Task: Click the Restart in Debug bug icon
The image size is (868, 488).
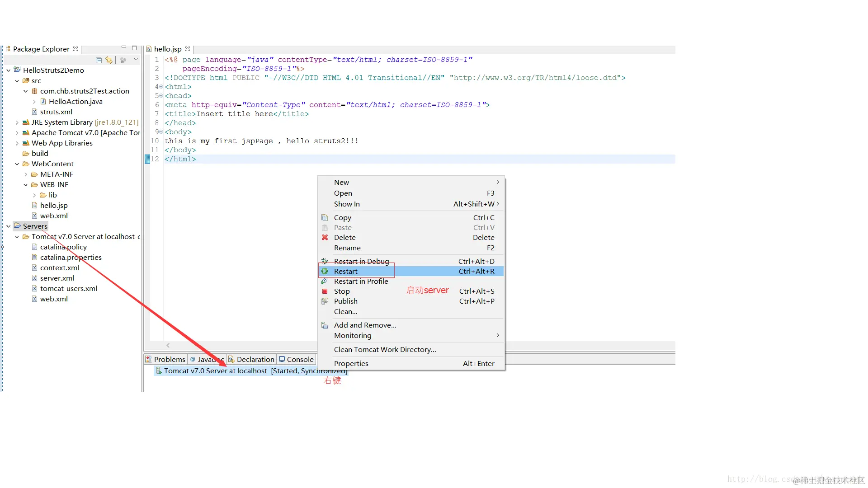Action: (325, 262)
